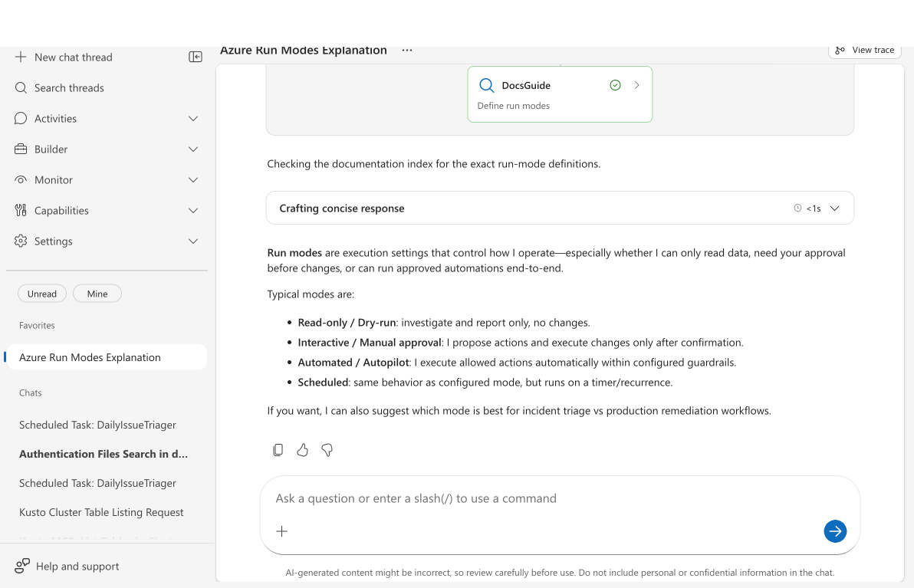Click the Interactive / Manual approval bullet text
Viewport: 914px width, 588px height.
click(521, 342)
